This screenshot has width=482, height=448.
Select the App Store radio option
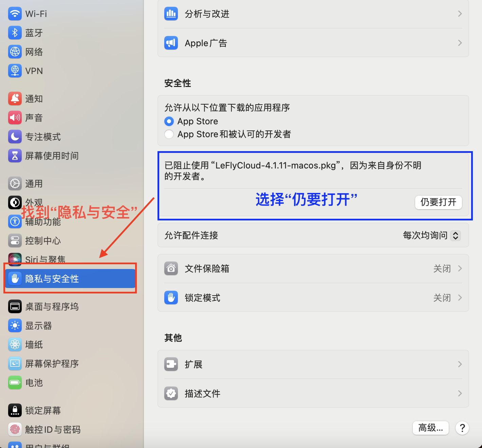coord(169,121)
